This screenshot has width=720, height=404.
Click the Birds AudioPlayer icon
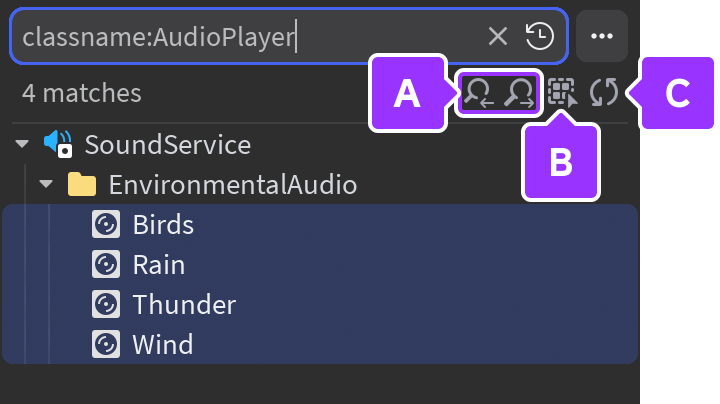click(105, 225)
